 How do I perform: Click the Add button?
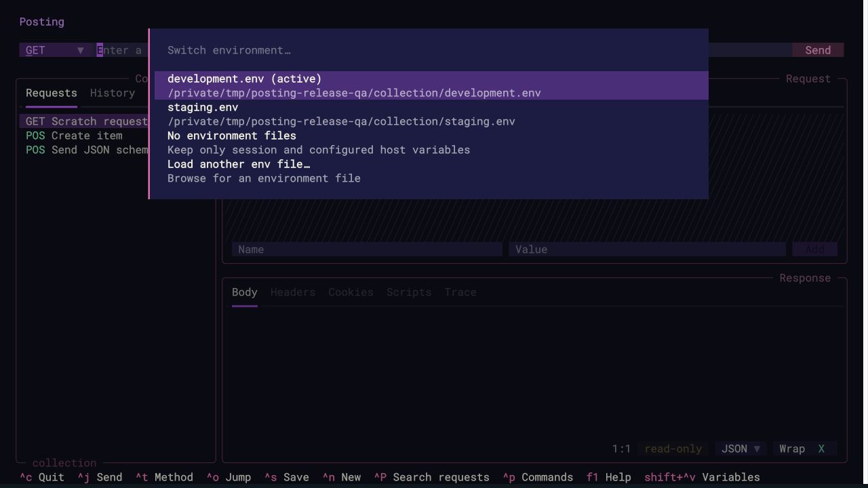tap(815, 249)
